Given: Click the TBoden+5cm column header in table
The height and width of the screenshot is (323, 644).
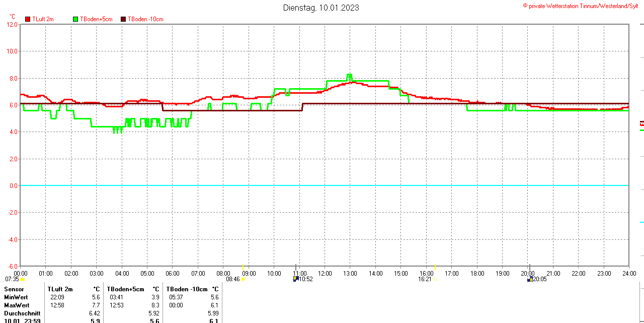Looking at the screenshot, I should pos(125,289).
